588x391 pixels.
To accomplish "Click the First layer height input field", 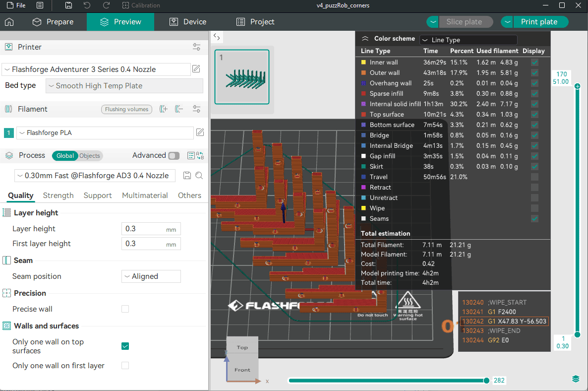I will pos(151,244).
